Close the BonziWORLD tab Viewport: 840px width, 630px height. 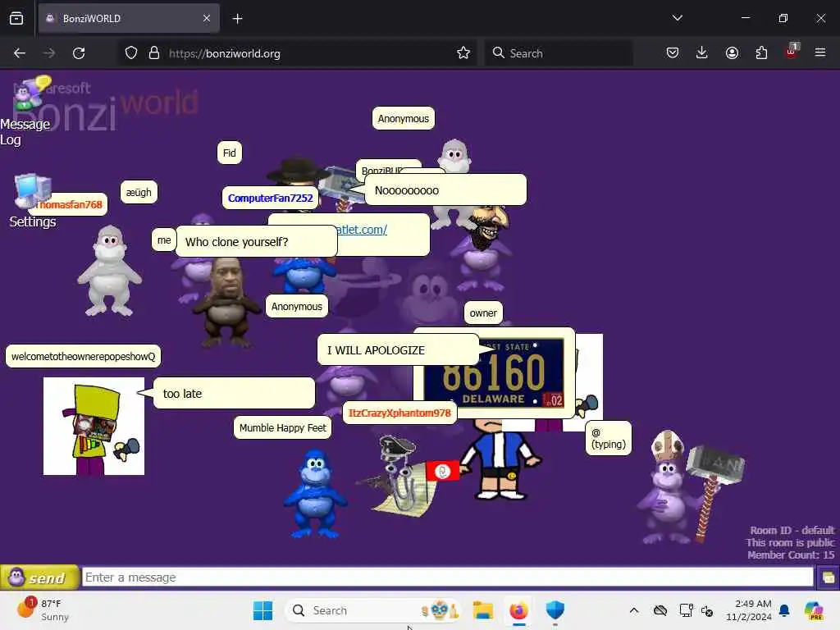pyautogui.click(x=207, y=19)
